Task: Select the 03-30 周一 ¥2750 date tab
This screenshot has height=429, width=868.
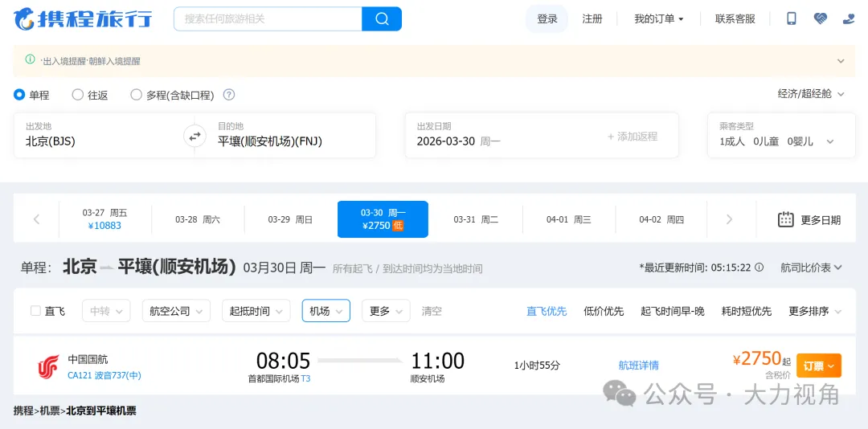Action: [x=383, y=219]
